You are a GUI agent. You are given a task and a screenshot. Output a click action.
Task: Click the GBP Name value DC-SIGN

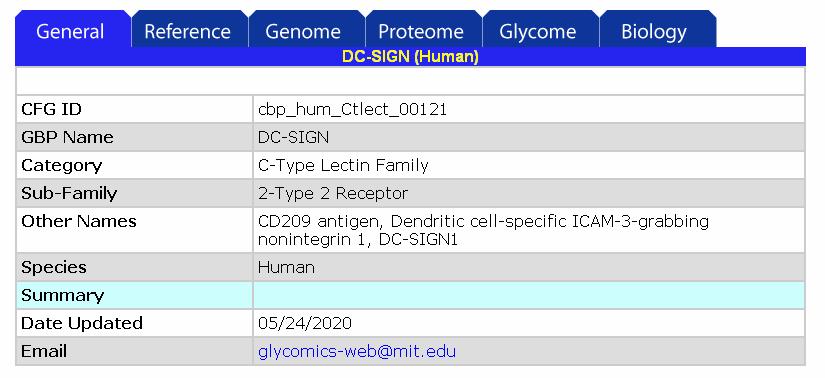pyautogui.click(x=293, y=137)
